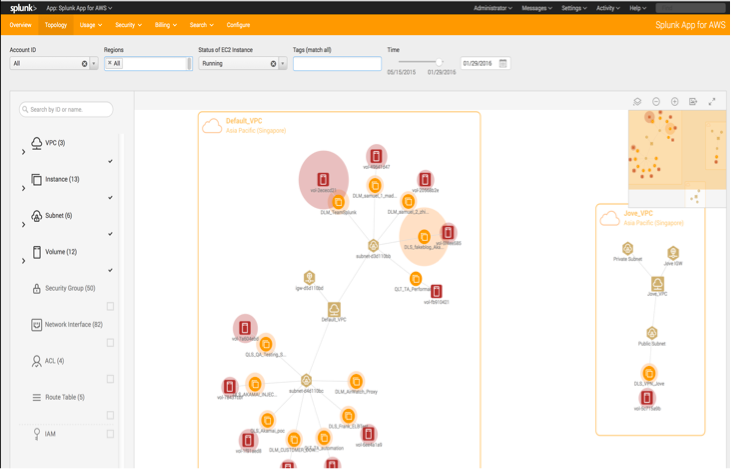Viewport: 731px width, 469px height.
Task: Open the Search menu
Action: coord(201,25)
